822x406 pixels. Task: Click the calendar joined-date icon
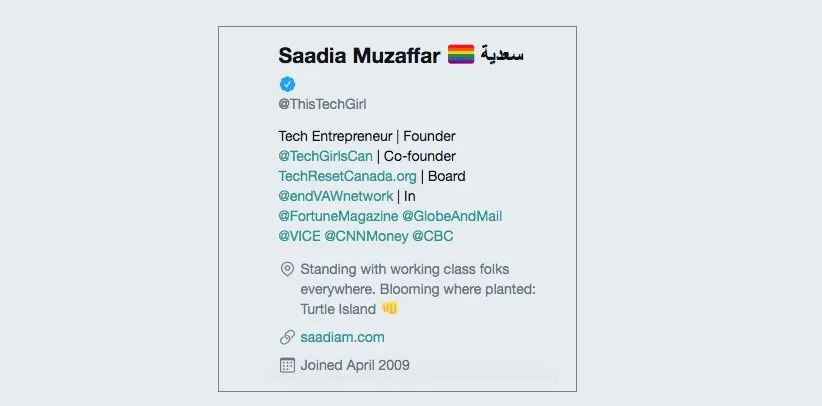(287, 365)
